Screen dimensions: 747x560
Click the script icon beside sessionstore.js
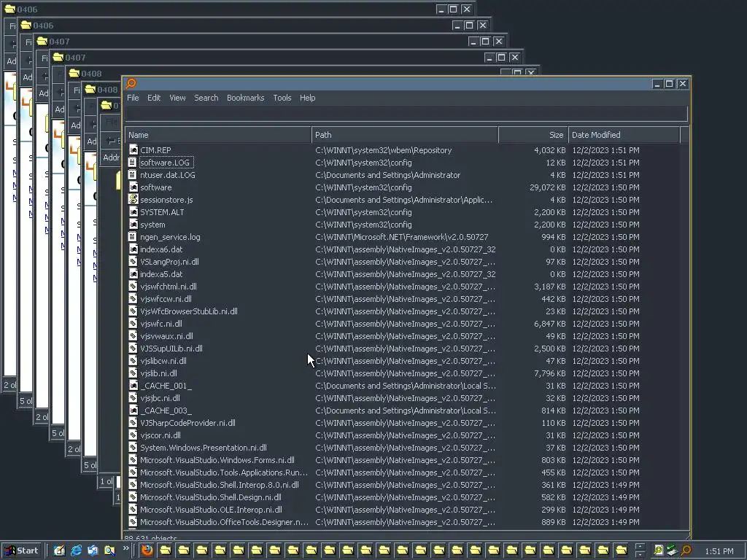[x=133, y=200]
